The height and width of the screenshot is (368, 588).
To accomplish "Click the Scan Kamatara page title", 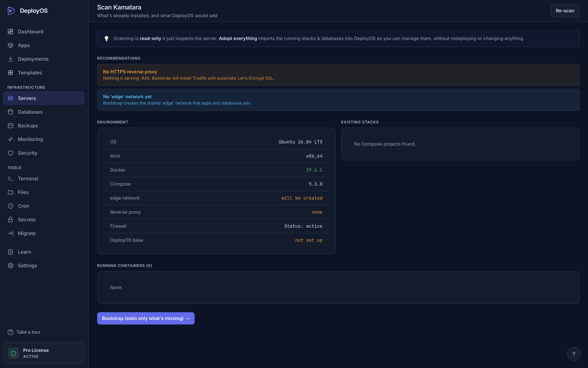I will [x=119, y=7].
